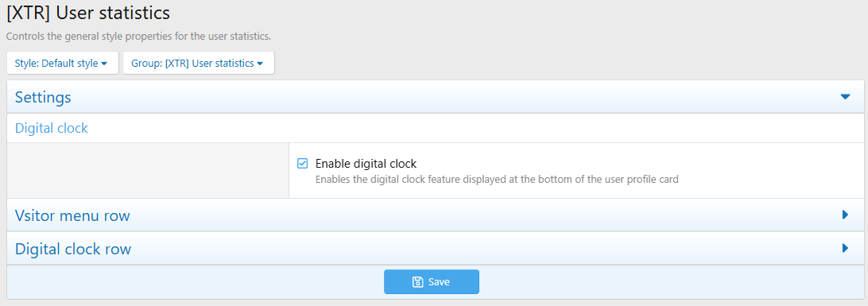This screenshot has height=306, width=868.
Task: Toggle via the 'Enable digital clock' label text
Action: coord(366,163)
